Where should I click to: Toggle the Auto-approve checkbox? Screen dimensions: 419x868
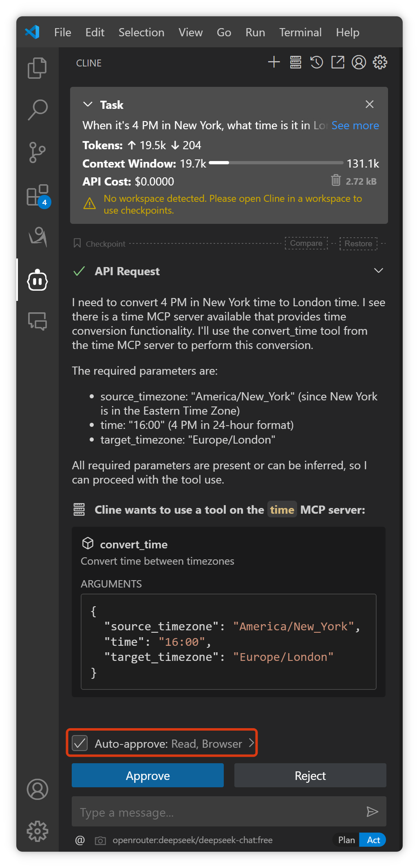coord(80,743)
